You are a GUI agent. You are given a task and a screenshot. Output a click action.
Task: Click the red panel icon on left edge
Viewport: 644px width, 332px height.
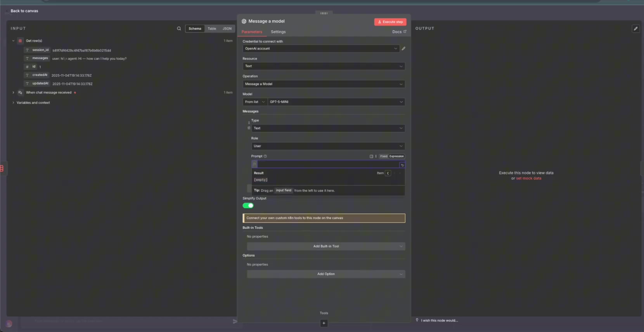click(2, 168)
